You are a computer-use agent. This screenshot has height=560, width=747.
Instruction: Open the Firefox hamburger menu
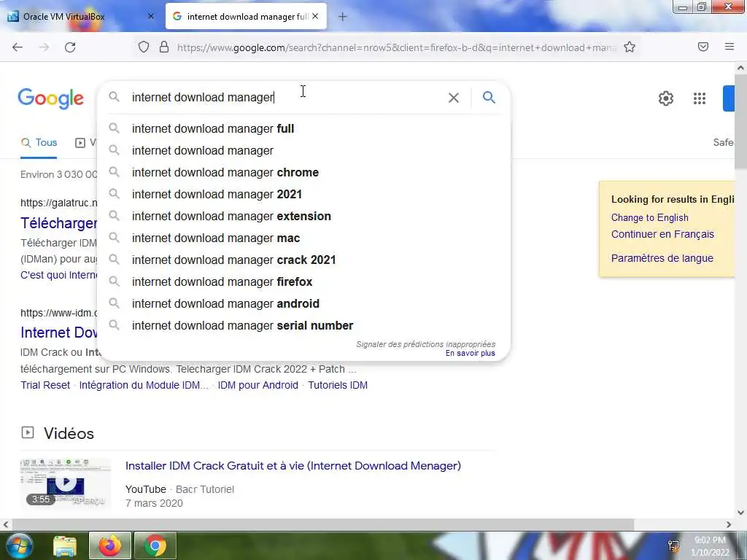click(729, 47)
